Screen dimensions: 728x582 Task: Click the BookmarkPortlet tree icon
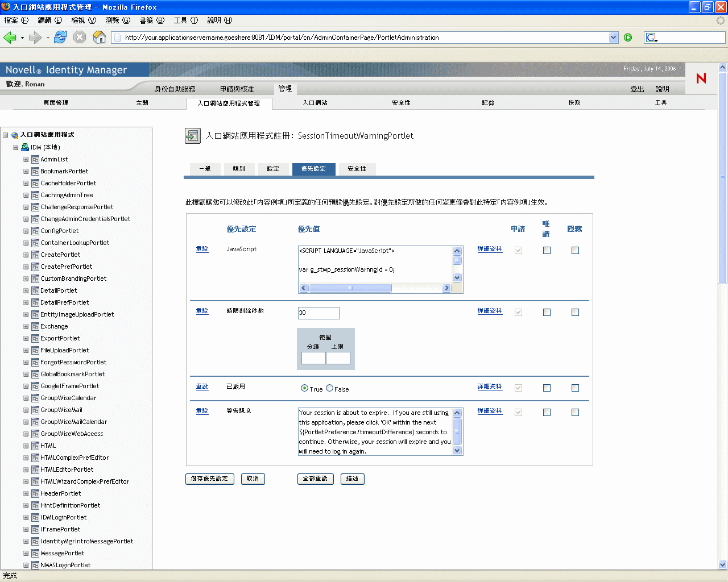(35, 171)
